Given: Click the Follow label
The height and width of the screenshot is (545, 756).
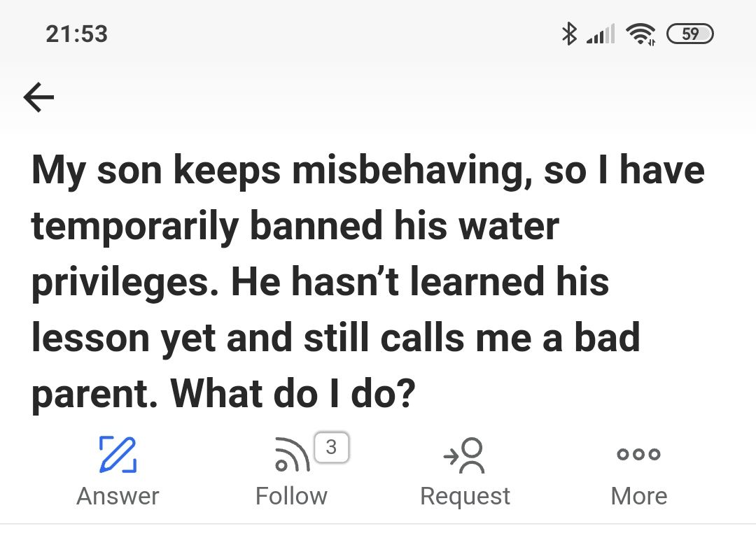Looking at the screenshot, I should 292,496.
